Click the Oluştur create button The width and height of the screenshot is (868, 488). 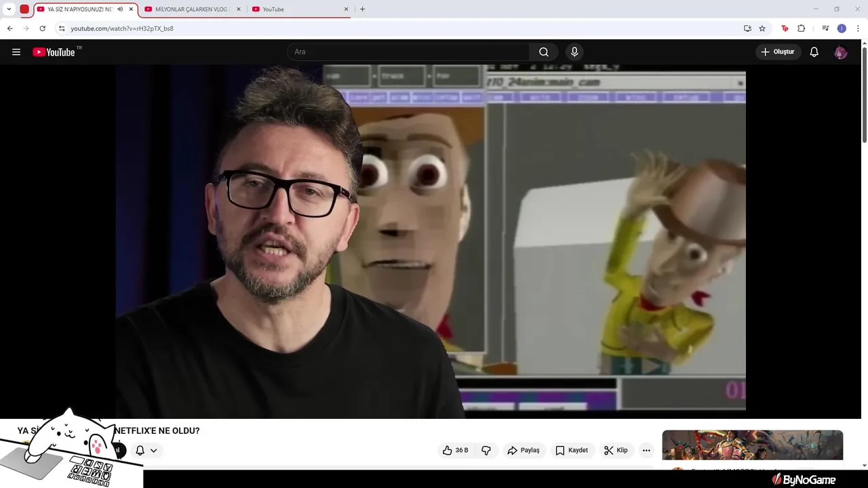pyautogui.click(x=778, y=52)
